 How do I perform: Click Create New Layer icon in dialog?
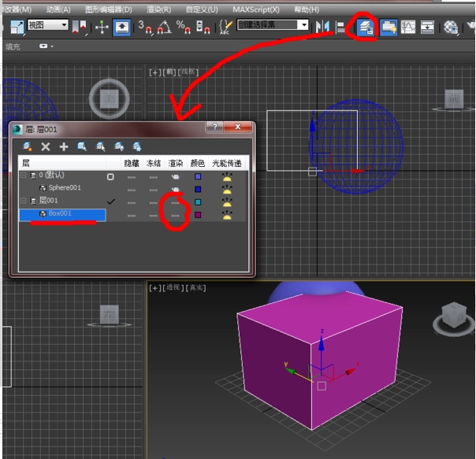pyautogui.click(x=27, y=146)
